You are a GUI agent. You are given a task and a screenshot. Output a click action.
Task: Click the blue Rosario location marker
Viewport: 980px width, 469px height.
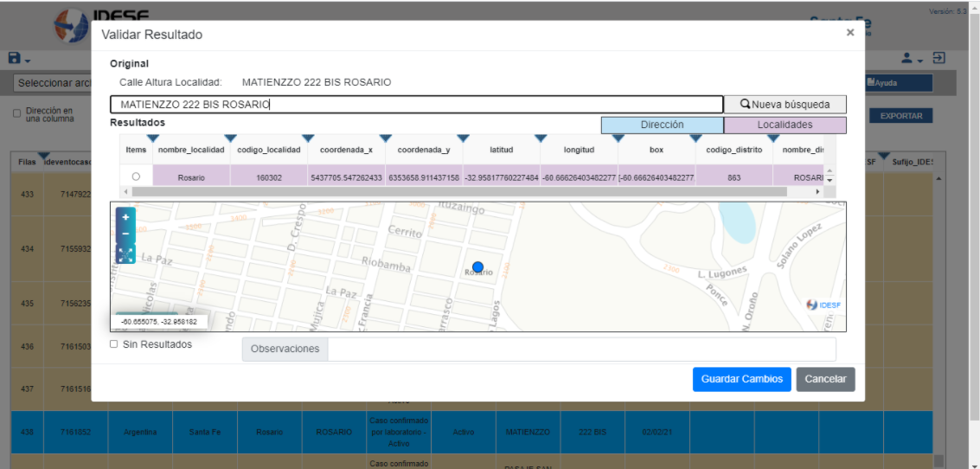pos(478,267)
